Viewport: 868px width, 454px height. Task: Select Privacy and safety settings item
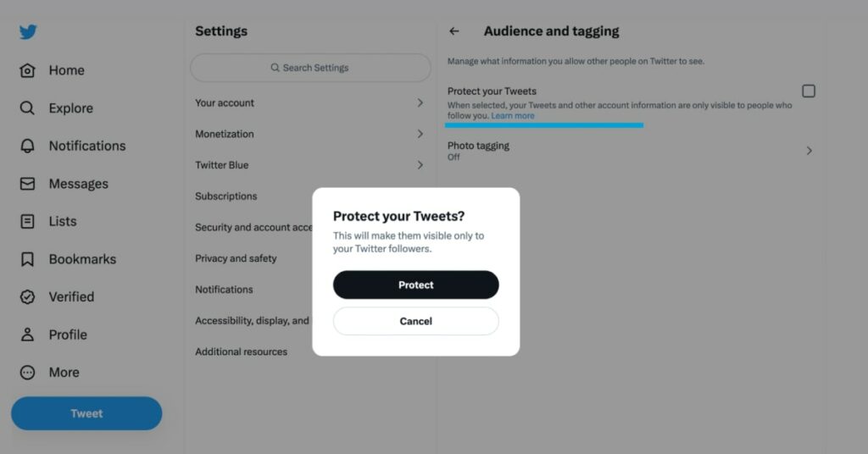point(236,258)
